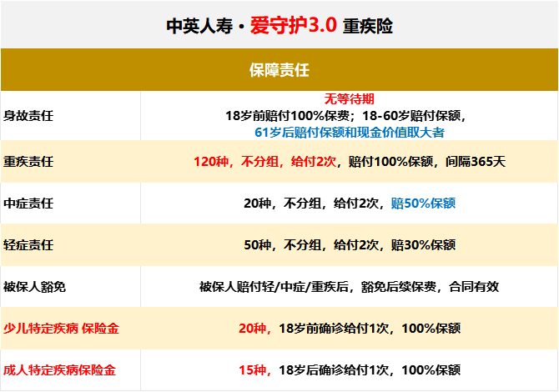The image size is (559, 392).
Task: Click the blue text '赔50%保额'
Action: 423,204
